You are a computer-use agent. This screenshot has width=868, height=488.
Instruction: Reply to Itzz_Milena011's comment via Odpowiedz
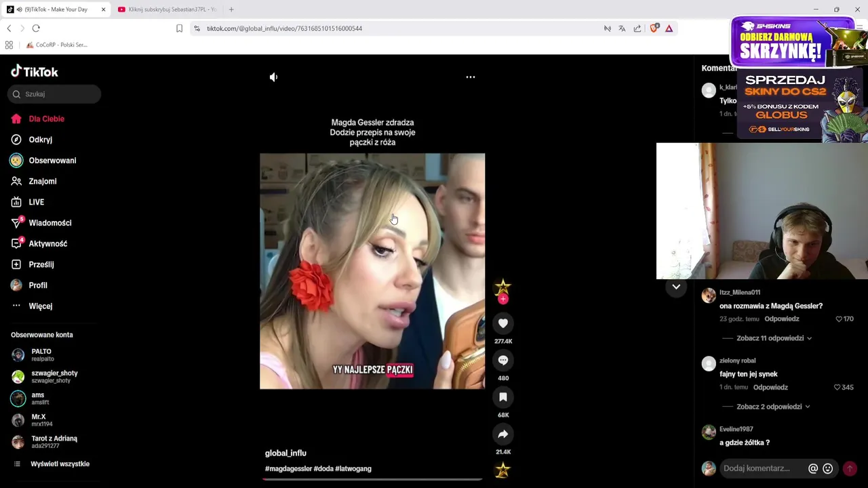coord(782,319)
